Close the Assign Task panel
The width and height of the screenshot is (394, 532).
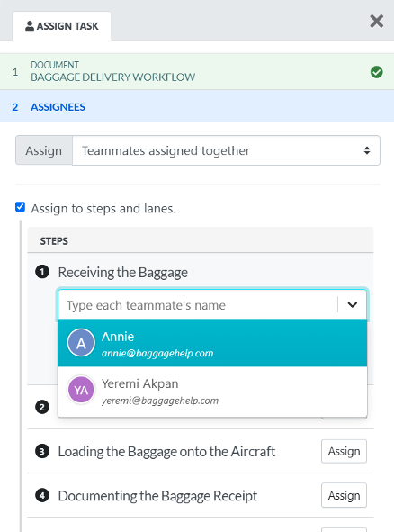[376, 22]
